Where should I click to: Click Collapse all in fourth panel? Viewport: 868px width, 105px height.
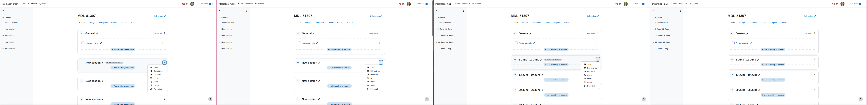[807, 33]
